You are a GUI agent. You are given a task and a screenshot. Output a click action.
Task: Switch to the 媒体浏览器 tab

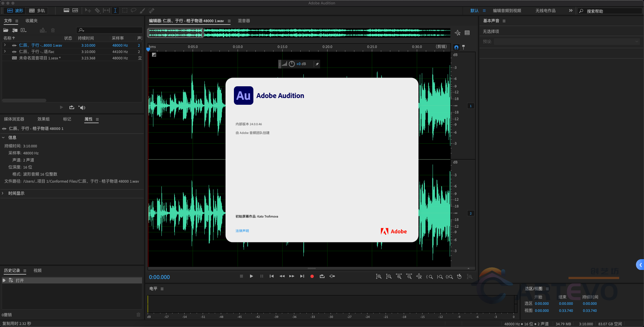tap(14, 119)
